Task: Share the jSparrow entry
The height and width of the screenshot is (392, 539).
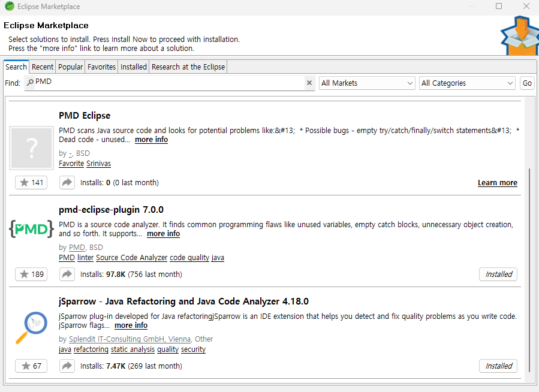Action: (67, 366)
